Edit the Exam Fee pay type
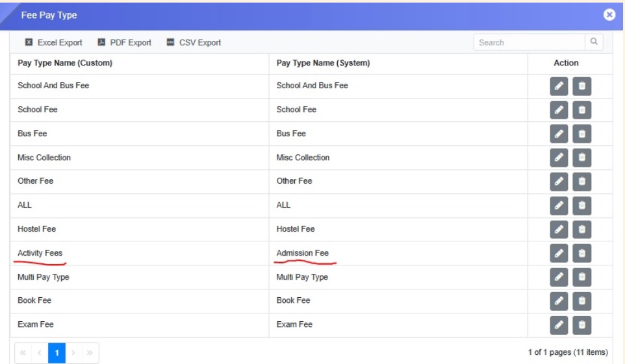The height and width of the screenshot is (364, 625). 559,325
